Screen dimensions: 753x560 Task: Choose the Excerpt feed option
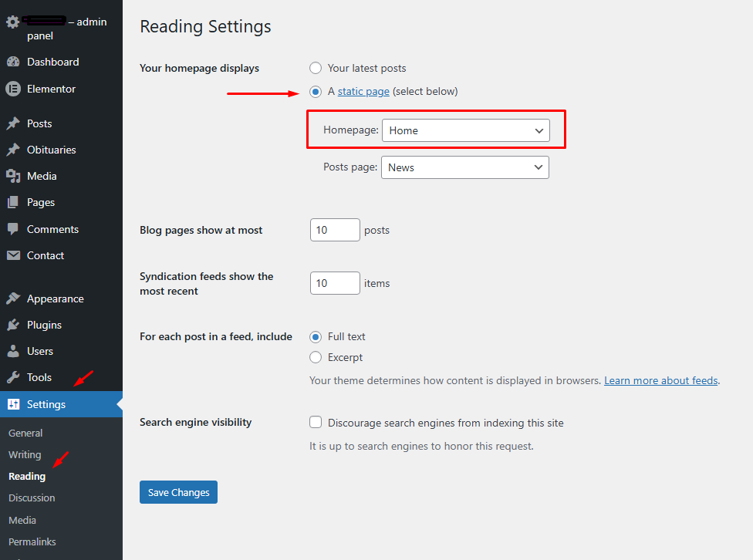pos(316,357)
